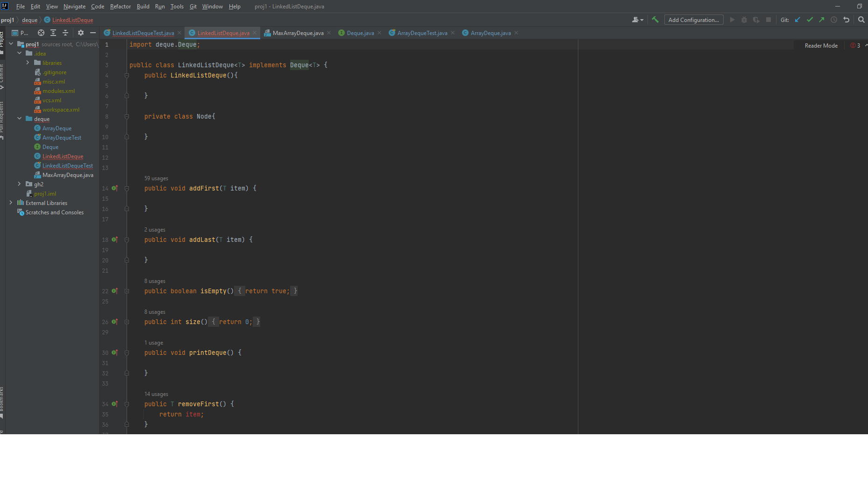Open the errors indicator showing 3 problems

click(855, 46)
